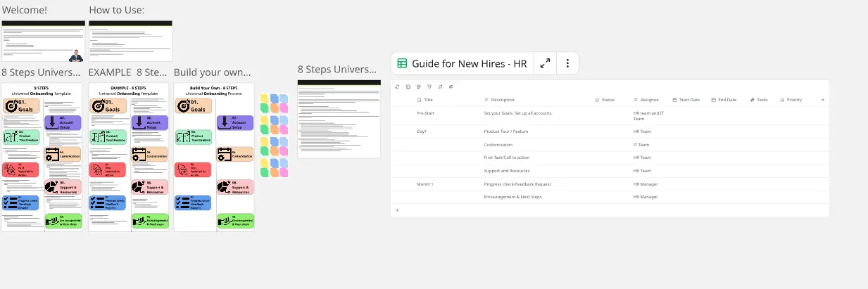Click 'Set your Goals. Set up all accounts.' cell
This screenshot has height=289, width=868.
(x=518, y=113)
